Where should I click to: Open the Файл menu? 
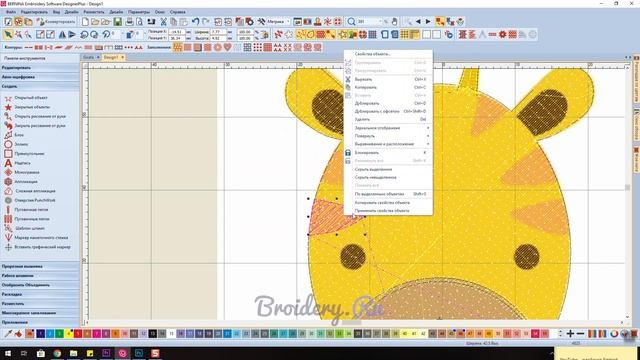coord(11,12)
